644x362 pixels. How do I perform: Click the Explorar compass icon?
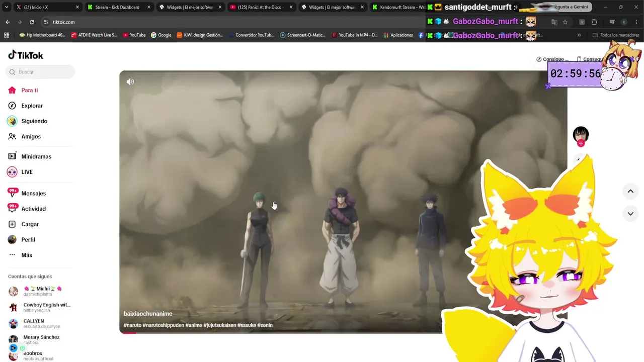click(x=12, y=106)
